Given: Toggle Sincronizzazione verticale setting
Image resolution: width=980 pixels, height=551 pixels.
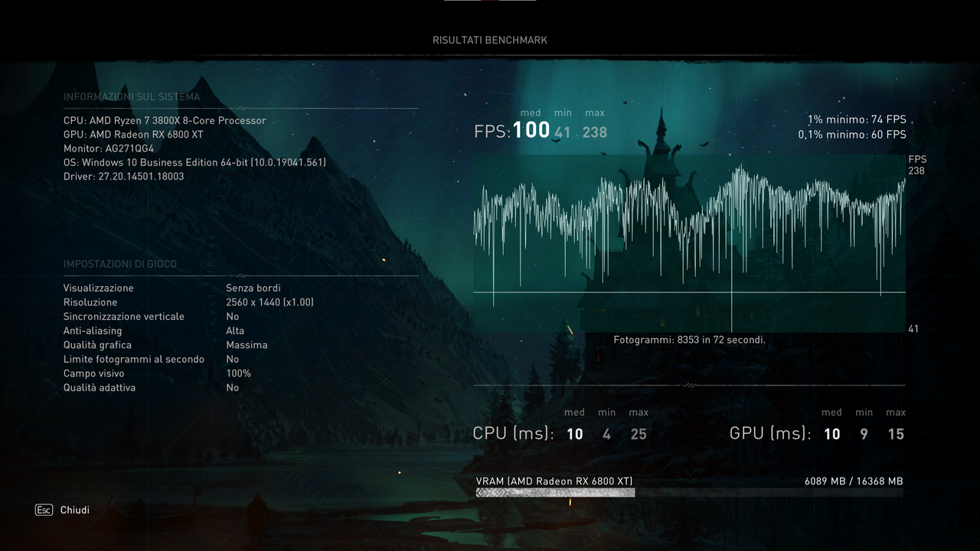Looking at the screenshot, I should (124, 316).
